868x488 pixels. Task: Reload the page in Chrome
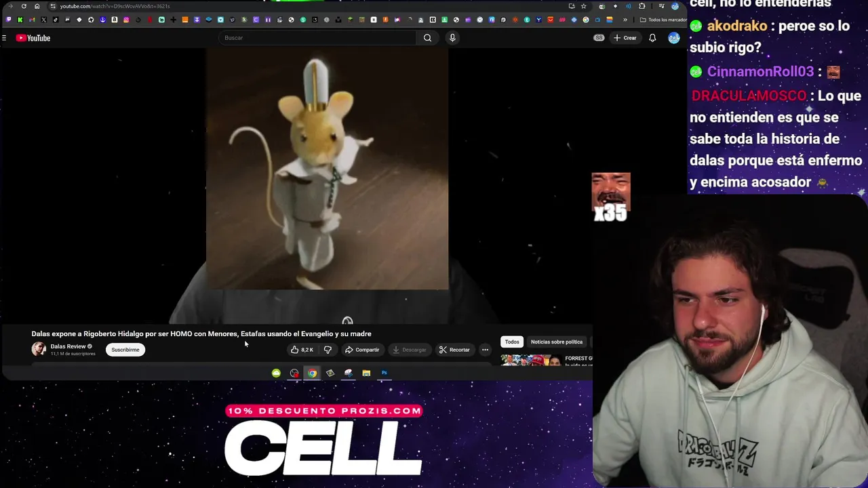click(24, 6)
